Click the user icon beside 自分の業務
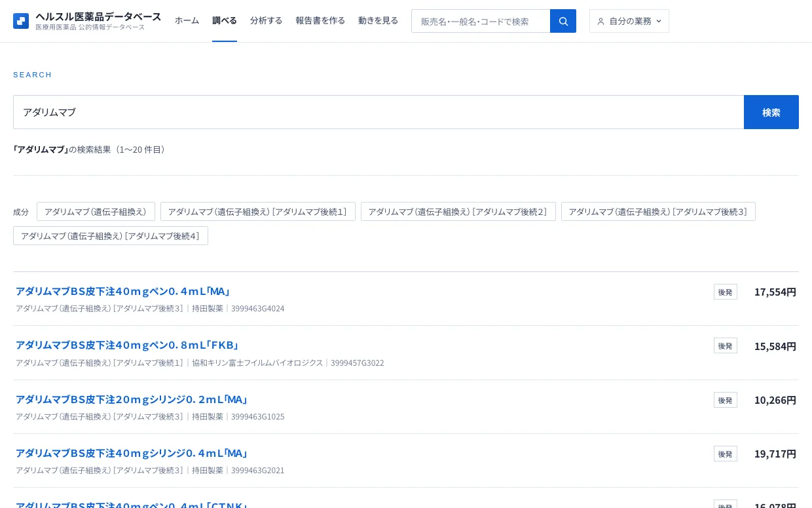812x508 pixels. (x=600, y=21)
